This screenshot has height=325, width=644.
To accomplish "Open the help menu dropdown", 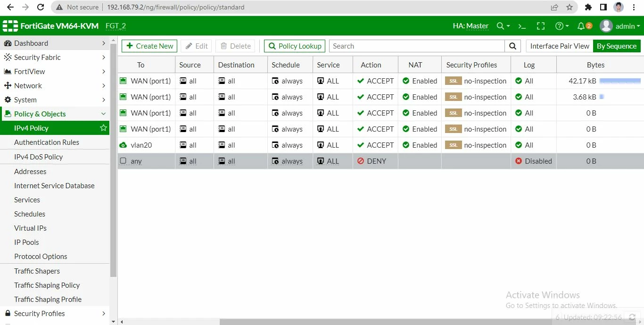I will (x=562, y=26).
